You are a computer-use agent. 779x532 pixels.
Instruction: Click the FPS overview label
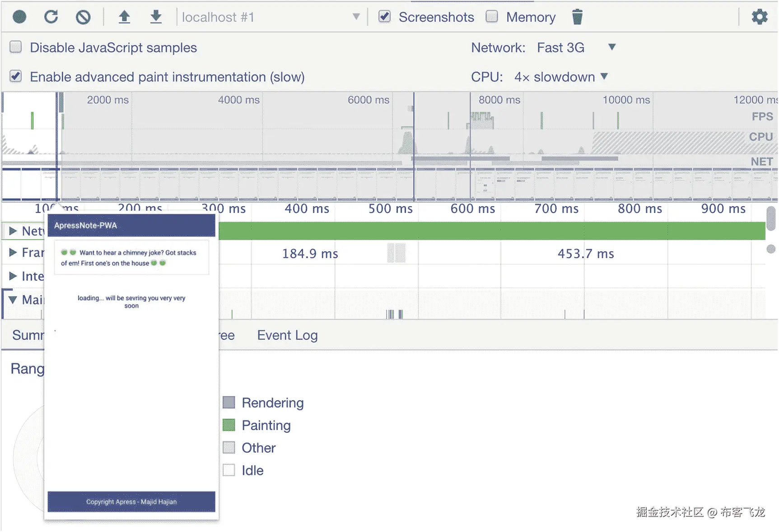click(762, 116)
